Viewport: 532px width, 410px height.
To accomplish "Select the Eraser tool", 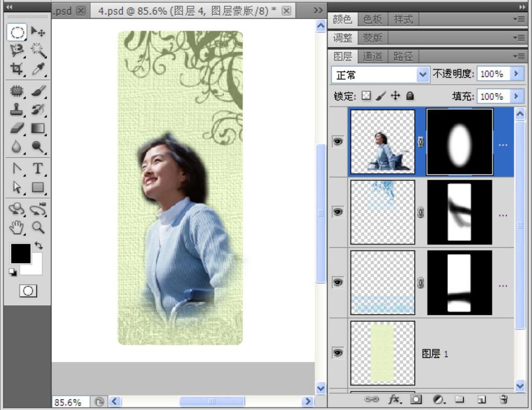I will tap(17, 128).
